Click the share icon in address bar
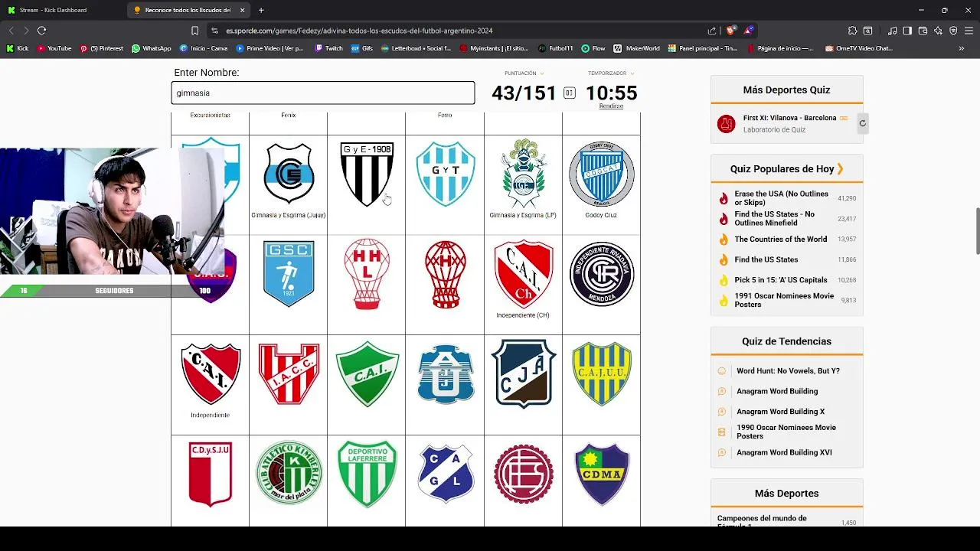Image resolution: width=980 pixels, height=551 pixels. point(711,31)
